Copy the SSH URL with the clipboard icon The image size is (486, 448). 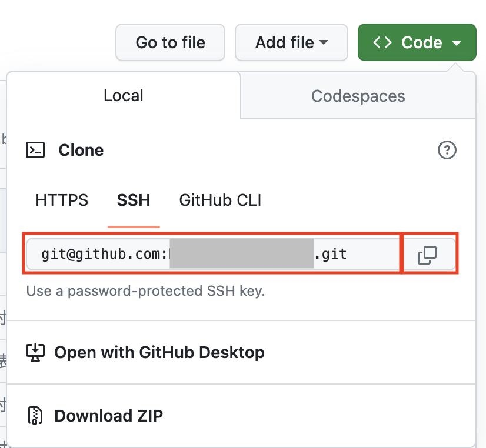(x=427, y=254)
